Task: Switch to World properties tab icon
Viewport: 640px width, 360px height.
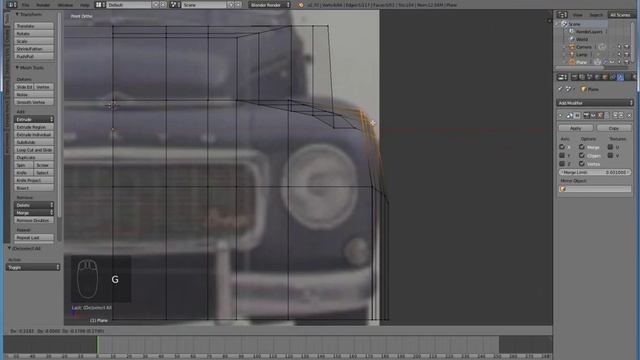Action: click(597, 77)
